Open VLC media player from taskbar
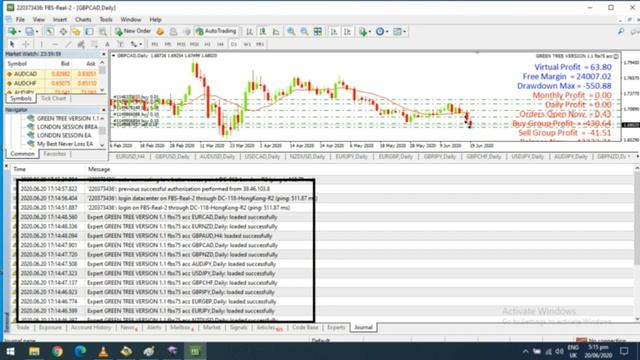Image resolution: width=640 pixels, height=360 pixels. pyautogui.click(x=103, y=351)
